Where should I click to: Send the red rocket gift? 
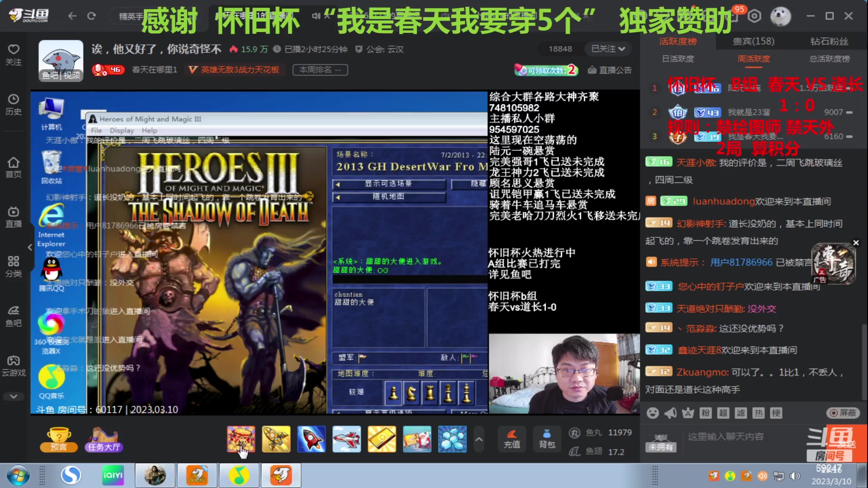[311, 439]
